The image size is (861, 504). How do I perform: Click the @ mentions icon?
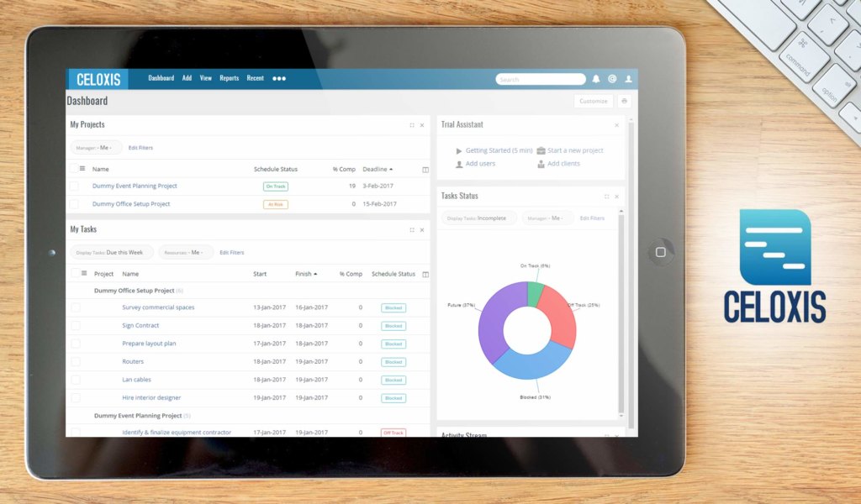(612, 79)
